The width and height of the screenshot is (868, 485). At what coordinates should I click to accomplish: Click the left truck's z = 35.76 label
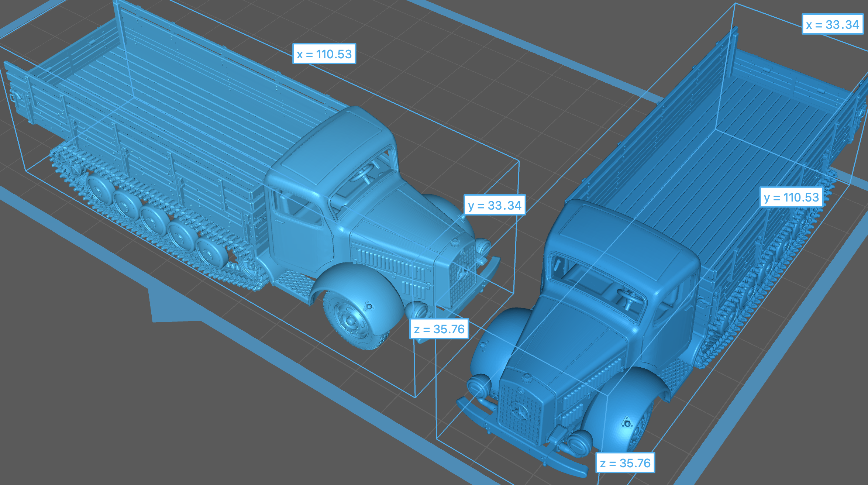coord(439,329)
